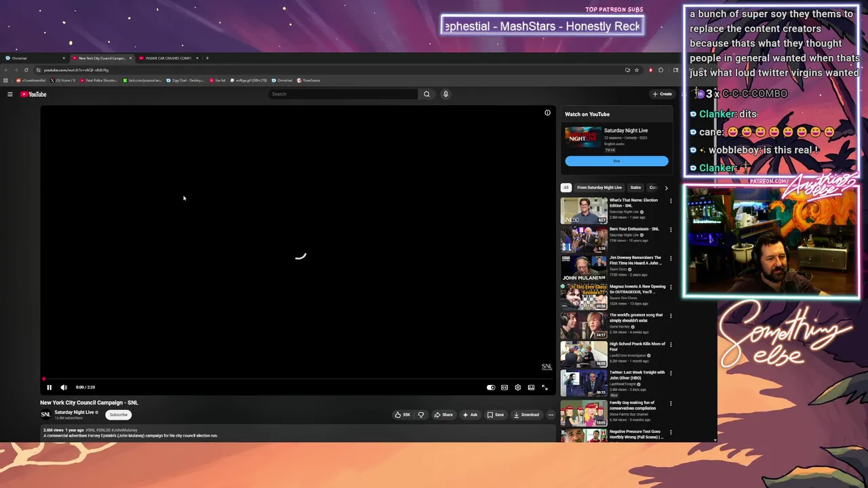Image resolution: width=868 pixels, height=488 pixels.
Task: Start voice search with the microphone icon
Action: (446, 94)
